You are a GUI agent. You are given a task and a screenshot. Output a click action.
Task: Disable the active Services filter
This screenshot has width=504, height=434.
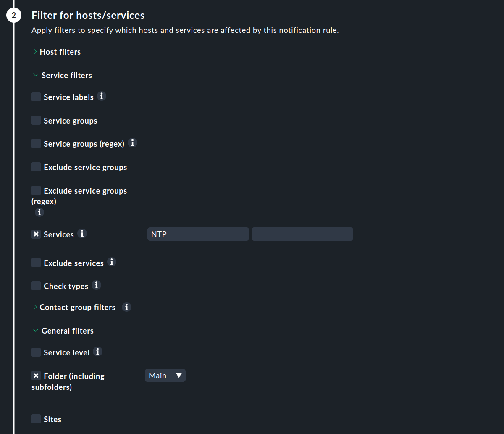[36, 234]
